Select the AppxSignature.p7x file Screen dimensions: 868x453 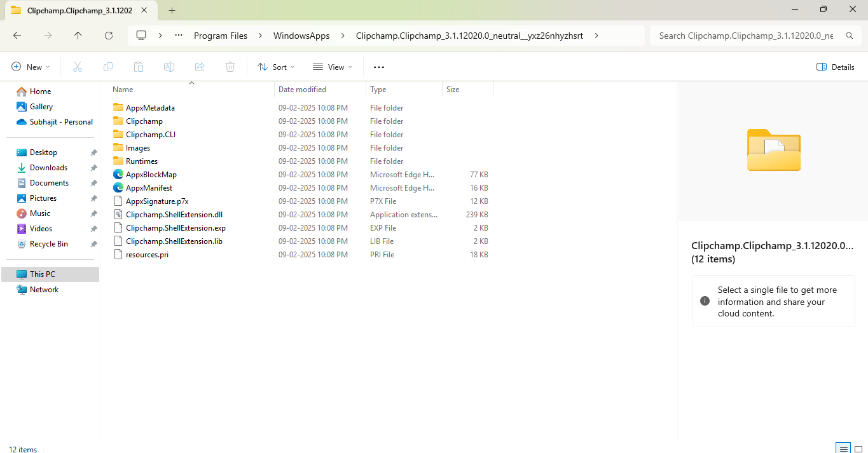tap(157, 201)
